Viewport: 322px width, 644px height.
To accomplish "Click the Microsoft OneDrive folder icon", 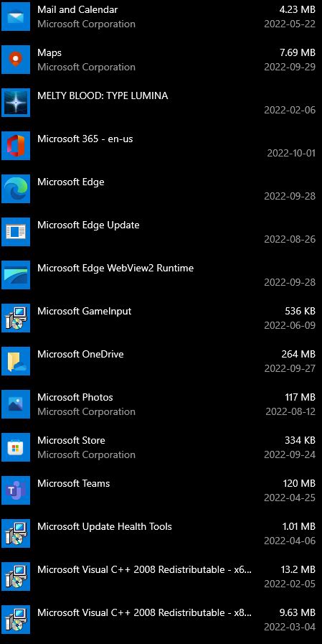I will pos(16,361).
